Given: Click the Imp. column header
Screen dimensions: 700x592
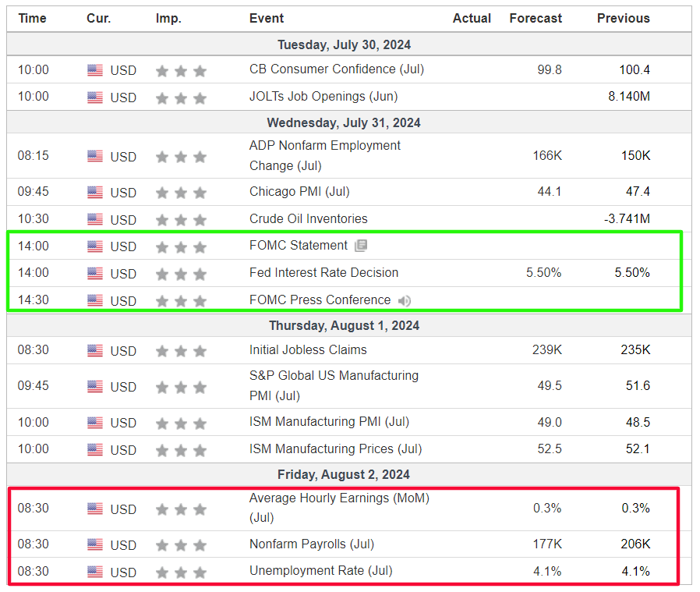Looking at the screenshot, I should click(x=168, y=18).
